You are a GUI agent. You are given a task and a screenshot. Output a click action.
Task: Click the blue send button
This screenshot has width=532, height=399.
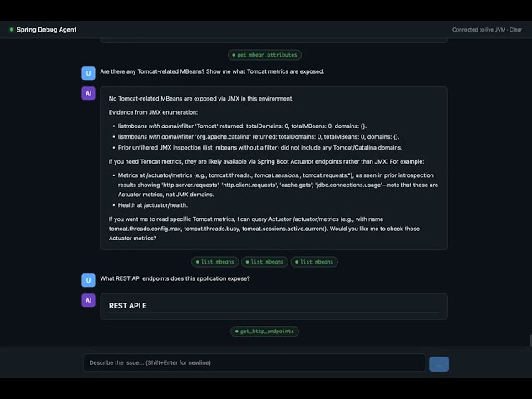coord(439,364)
